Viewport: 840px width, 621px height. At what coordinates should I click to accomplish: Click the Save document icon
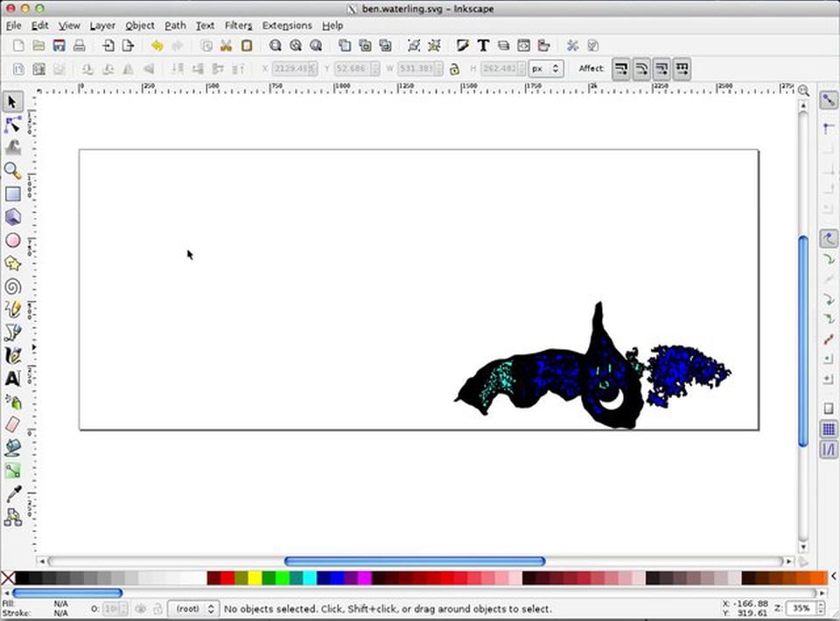pyautogui.click(x=59, y=45)
